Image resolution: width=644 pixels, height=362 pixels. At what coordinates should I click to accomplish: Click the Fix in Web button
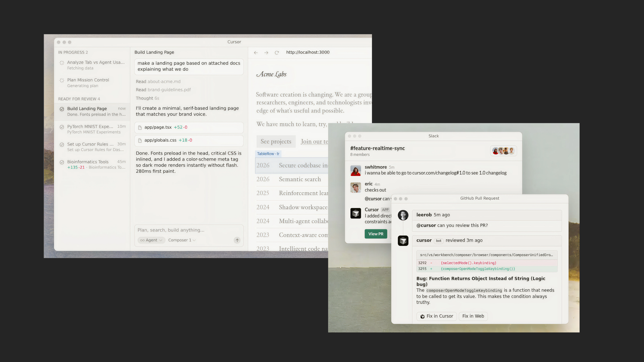click(x=473, y=316)
